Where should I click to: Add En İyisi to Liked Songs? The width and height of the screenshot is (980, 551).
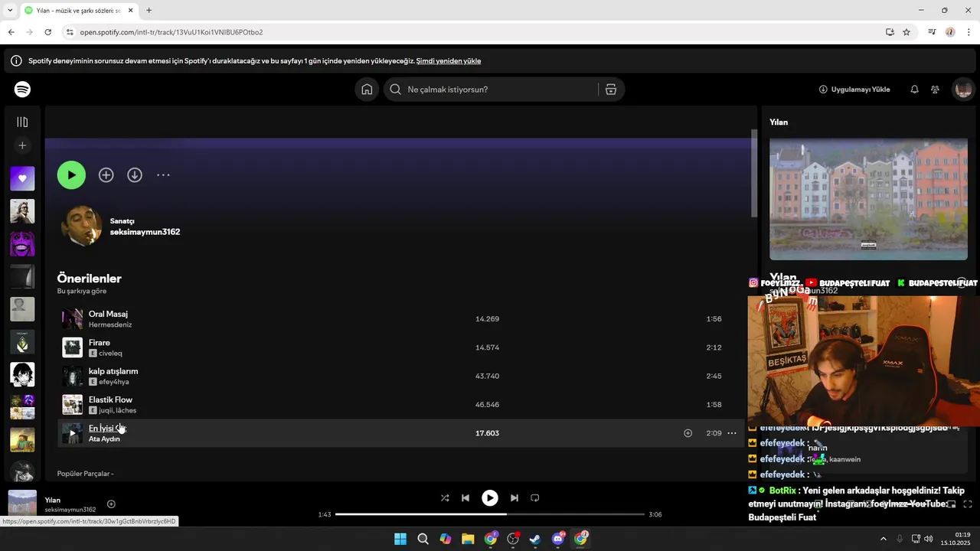tap(688, 433)
